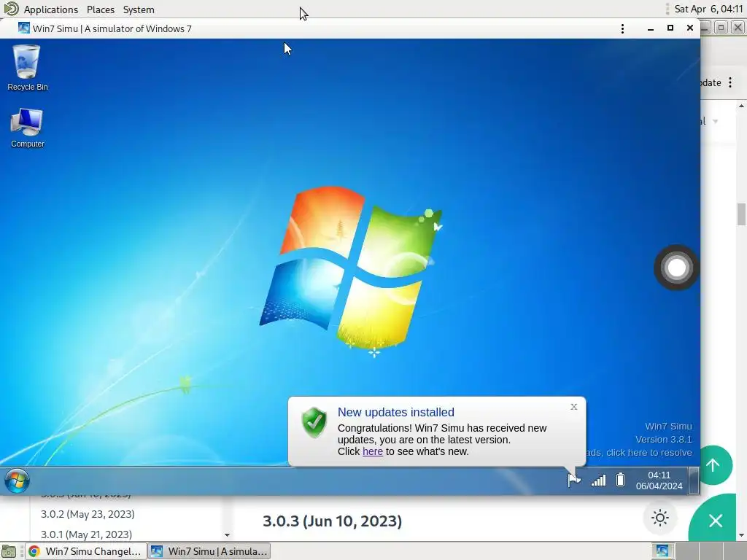Click the taskbar clock showing 04:11

coord(659,481)
